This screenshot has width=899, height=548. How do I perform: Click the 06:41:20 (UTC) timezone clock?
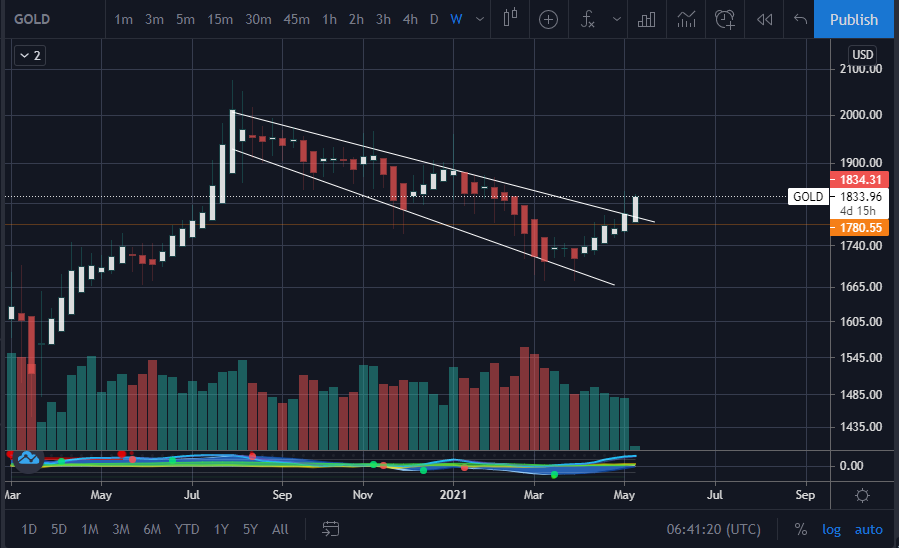[x=713, y=529]
